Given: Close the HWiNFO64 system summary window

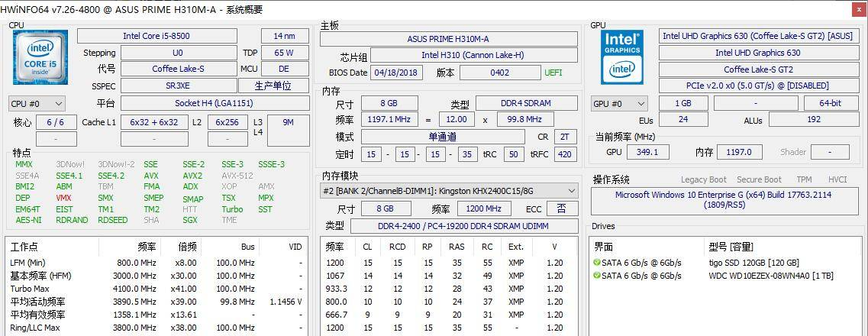Looking at the screenshot, I should pos(856,9).
